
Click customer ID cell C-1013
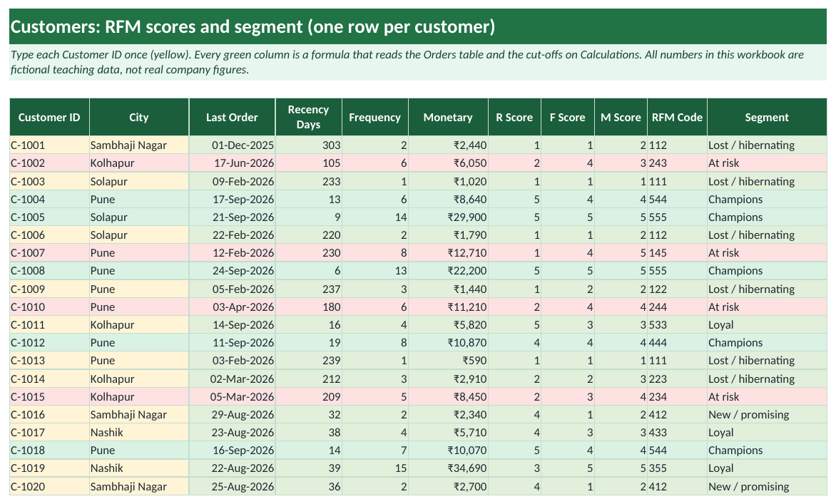pos(50,361)
